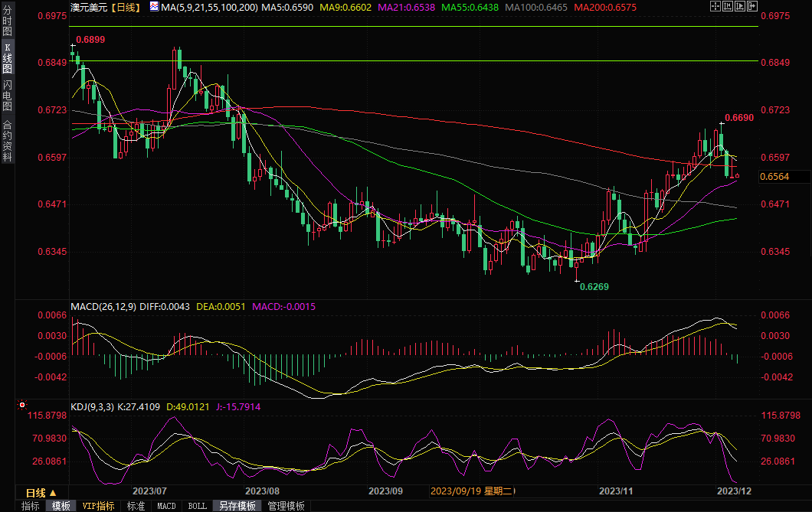This screenshot has width=812, height=512.
Task: Click the crosshair cursor icon
Action: [x=715, y=6]
